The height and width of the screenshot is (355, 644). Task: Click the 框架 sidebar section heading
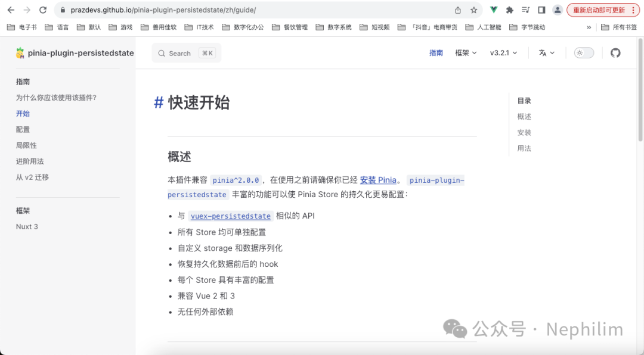point(23,210)
